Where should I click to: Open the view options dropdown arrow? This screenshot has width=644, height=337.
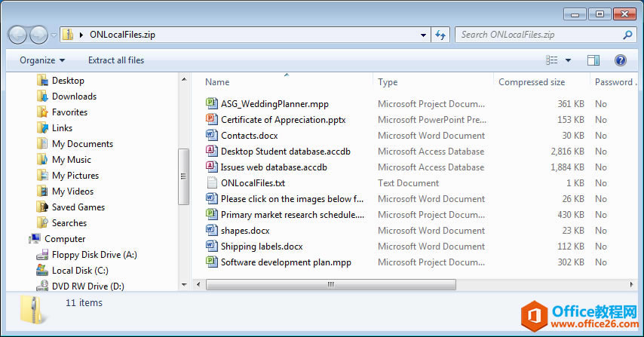pyautogui.click(x=568, y=60)
